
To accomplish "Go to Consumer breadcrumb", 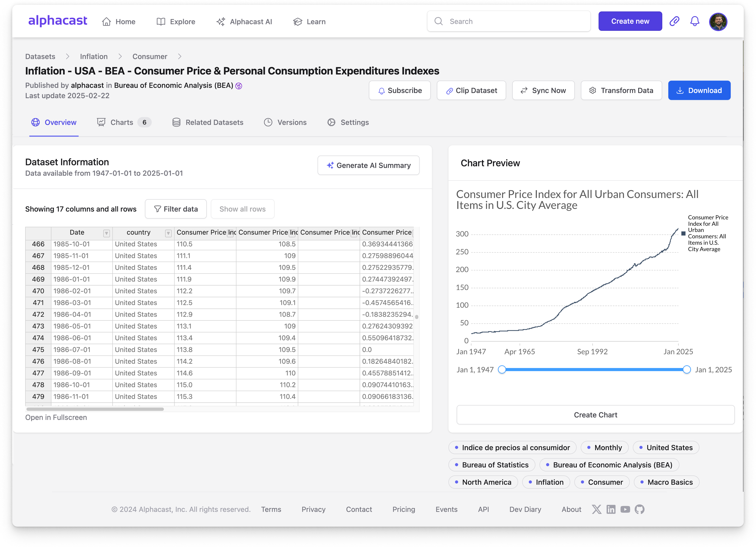I will pos(150,56).
